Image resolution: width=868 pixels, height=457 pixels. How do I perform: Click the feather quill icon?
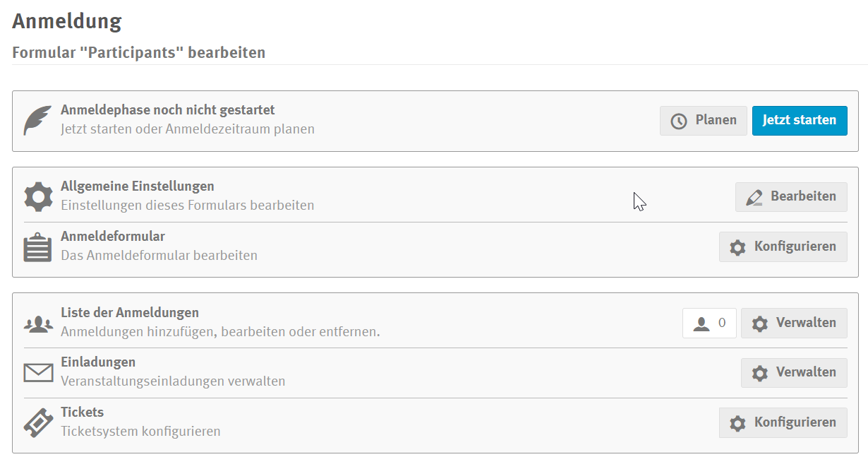[x=37, y=120]
